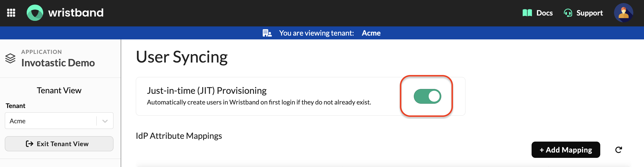Click the Add Mapping button
644x167 pixels.
click(566, 150)
